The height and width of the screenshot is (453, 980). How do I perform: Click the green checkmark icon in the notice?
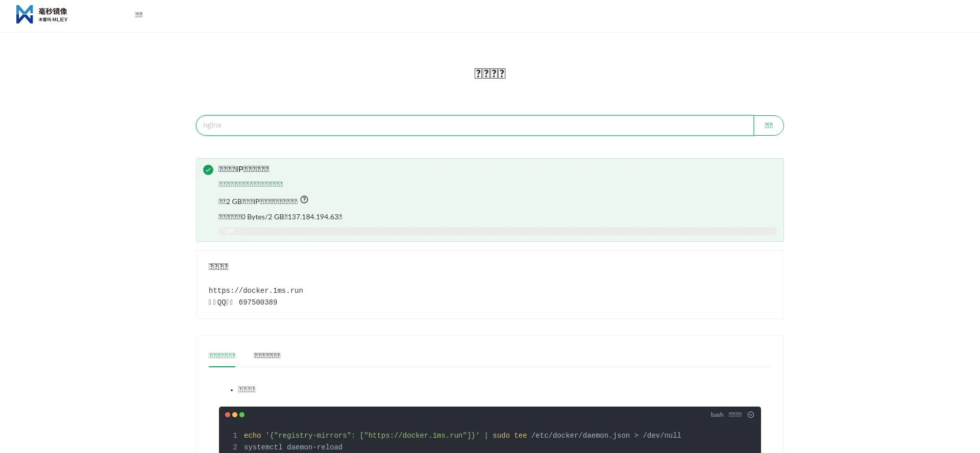(x=208, y=170)
